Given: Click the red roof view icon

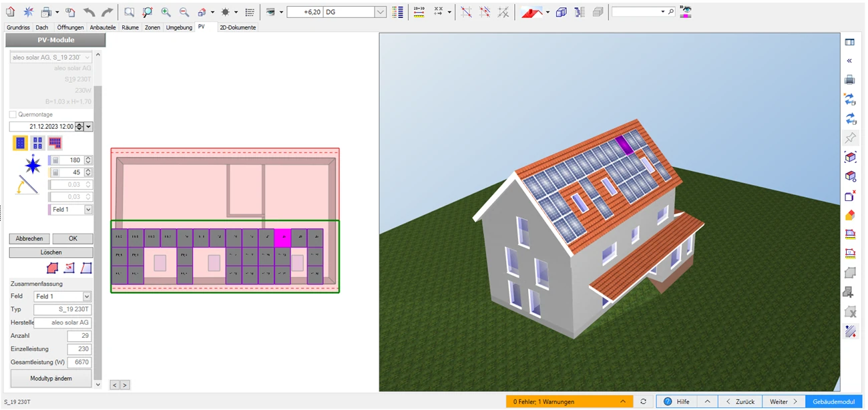Looking at the screenshot, I should click(x=531, y=12).
